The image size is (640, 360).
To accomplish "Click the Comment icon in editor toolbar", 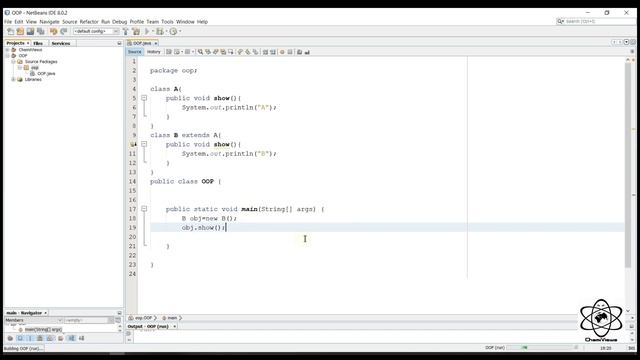I will pyautogui.click(x=299, y=52).
